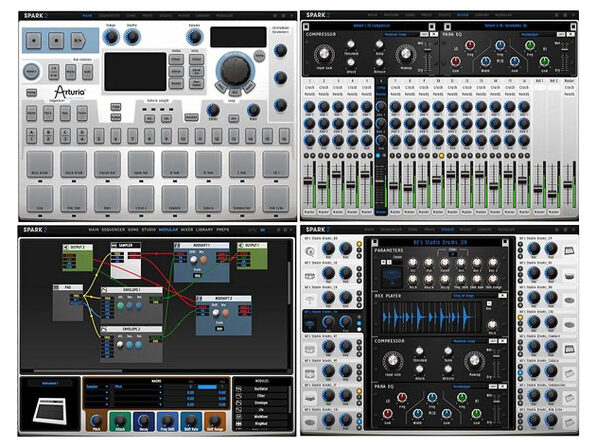The width and height of the screenshot is (596, 447).
Task: Open the second row source dropdown in the Macro panel
Action: pyautogui.click(x=97, y=393)
